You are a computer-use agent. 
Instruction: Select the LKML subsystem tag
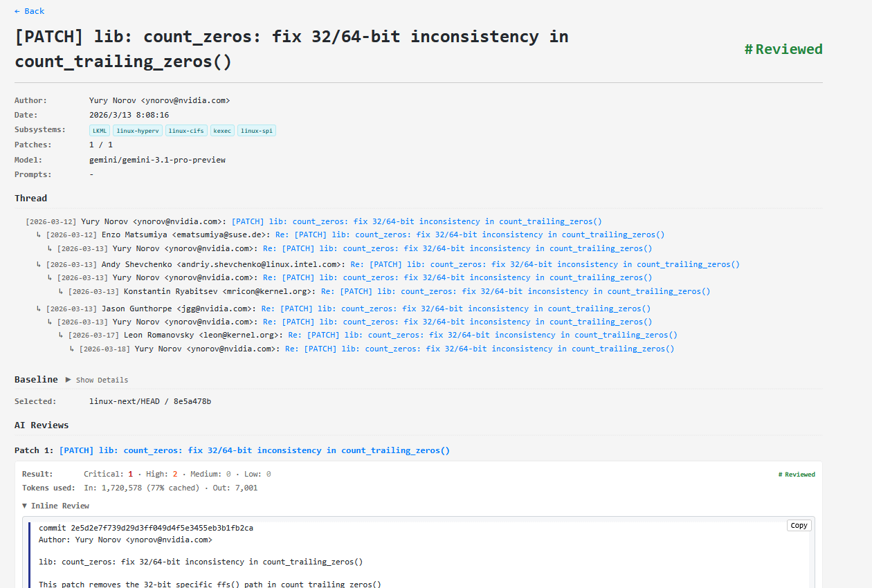[100, 131]
